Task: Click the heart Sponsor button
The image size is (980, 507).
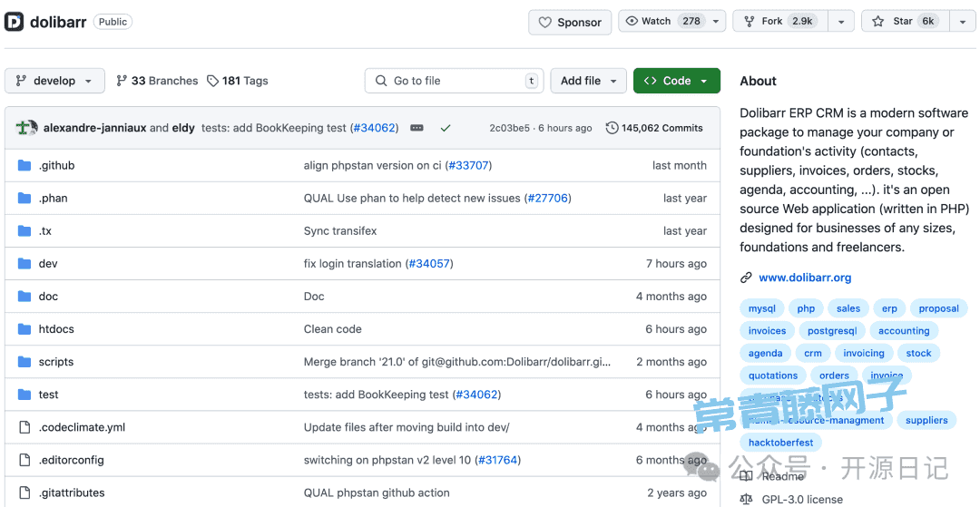Action: tap(570, 23)
